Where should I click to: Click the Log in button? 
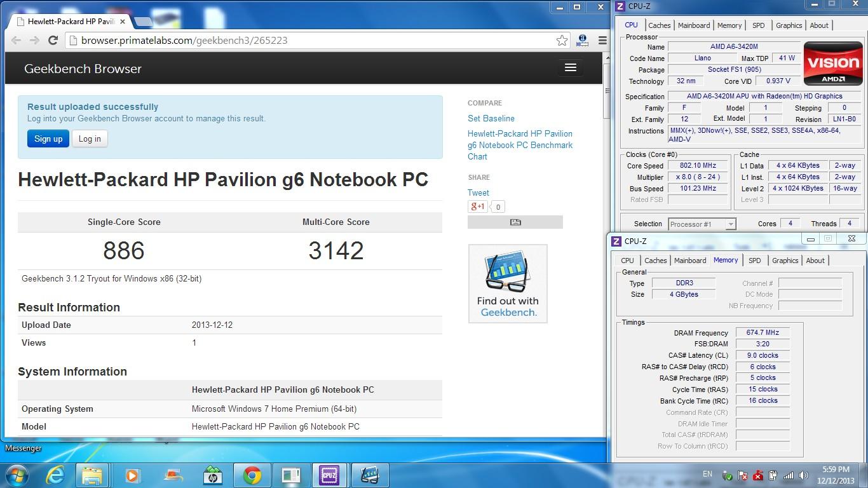click(90, 139)
